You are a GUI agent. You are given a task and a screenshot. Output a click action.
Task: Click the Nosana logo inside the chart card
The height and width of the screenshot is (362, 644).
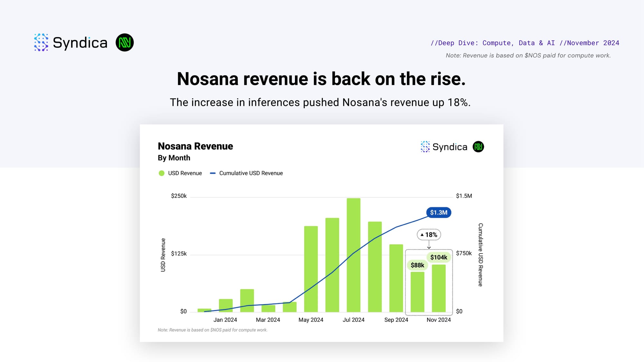(x=478, y=147)
